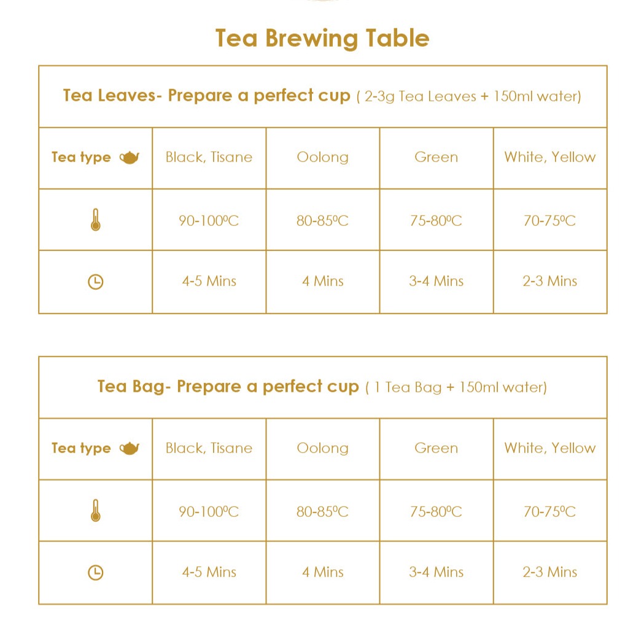Click the teapot icon in Tea Leaves table

130,158
